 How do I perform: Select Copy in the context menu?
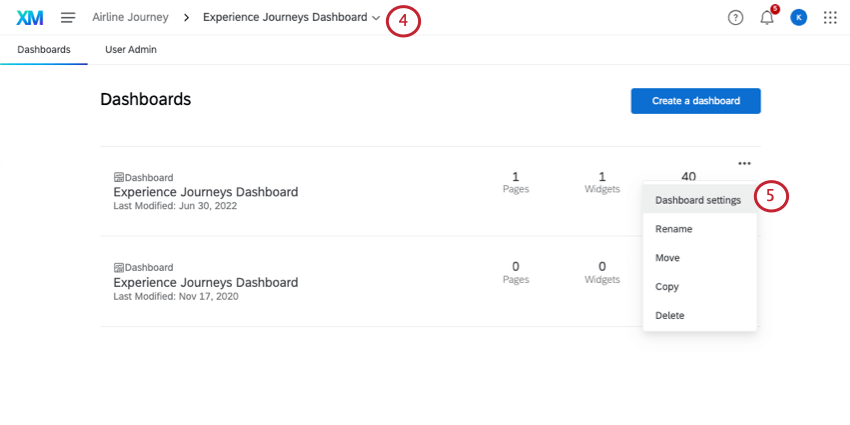(x=667, y=287)
